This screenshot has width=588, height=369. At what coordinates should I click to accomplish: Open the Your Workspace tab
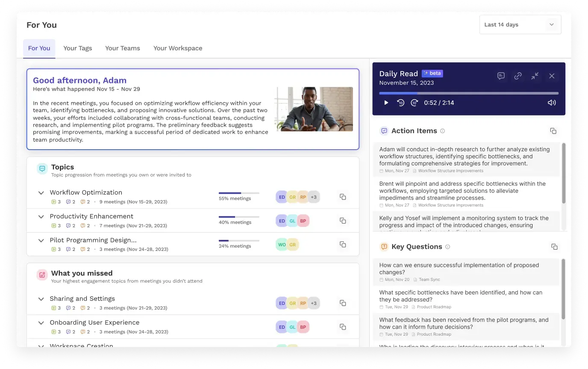coord(178,48)
